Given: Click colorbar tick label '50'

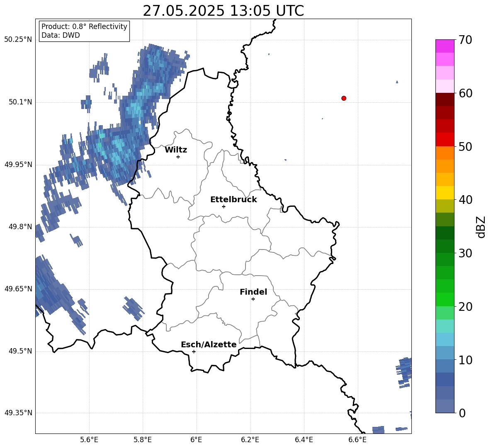Looking at the screenshot, I should click(x=465, y=147).
